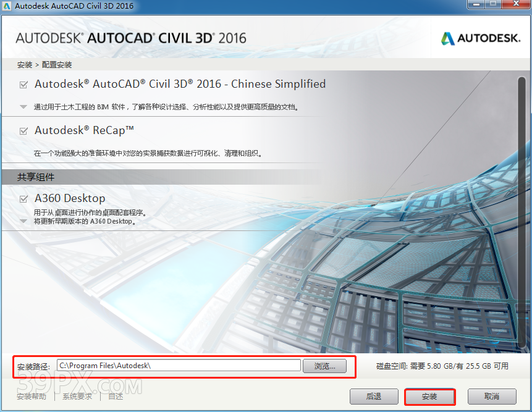Click the 安装 breadcrumb text

pyautogui.click(x=25, y=65)
